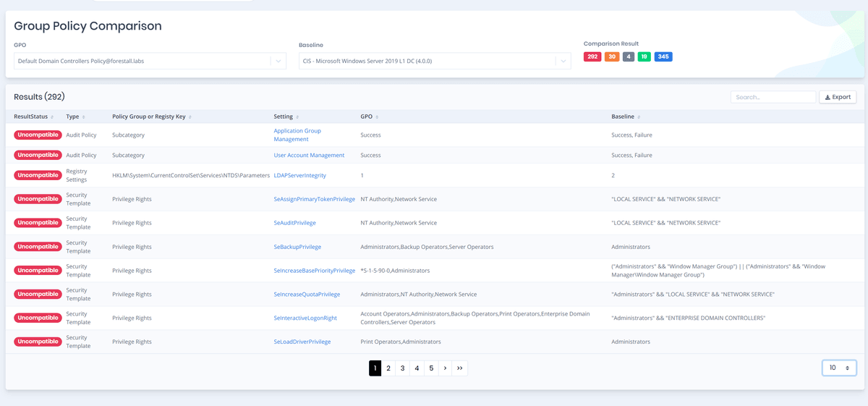Filter by orange 30 result badge
868x406 pixels.
pos(611,56)
